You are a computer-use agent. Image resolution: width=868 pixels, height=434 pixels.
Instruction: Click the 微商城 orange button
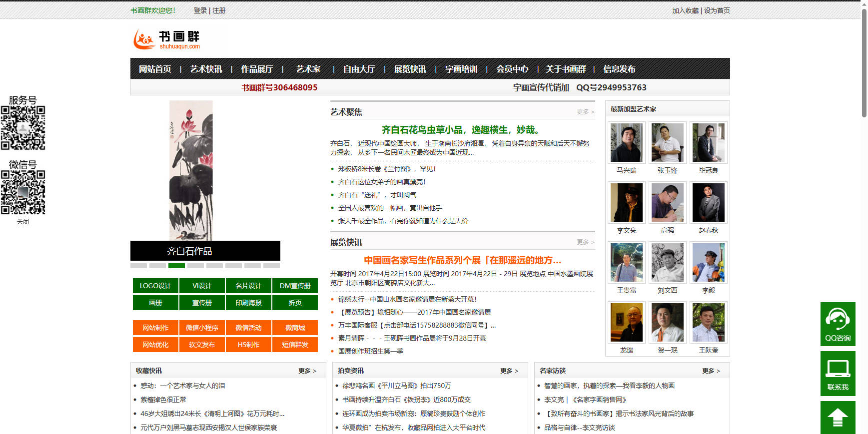click(x=295, y=328)
